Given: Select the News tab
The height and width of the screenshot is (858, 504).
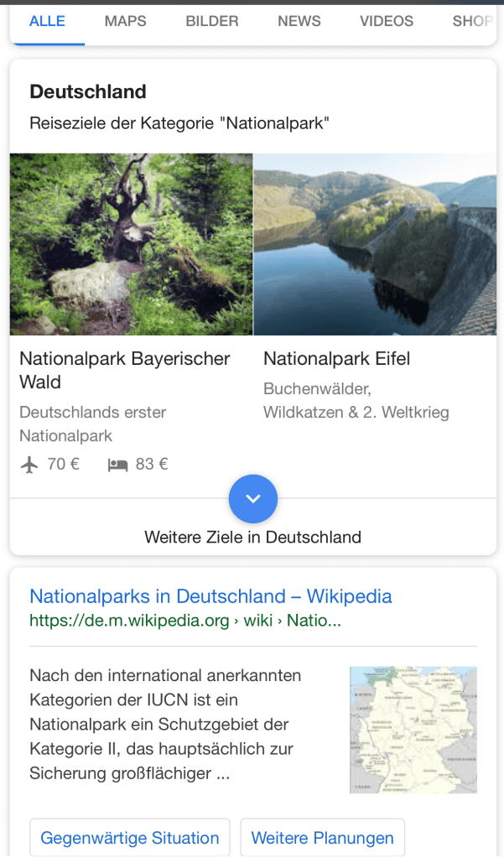Looking at the screenshot, I should coord(299,21).
